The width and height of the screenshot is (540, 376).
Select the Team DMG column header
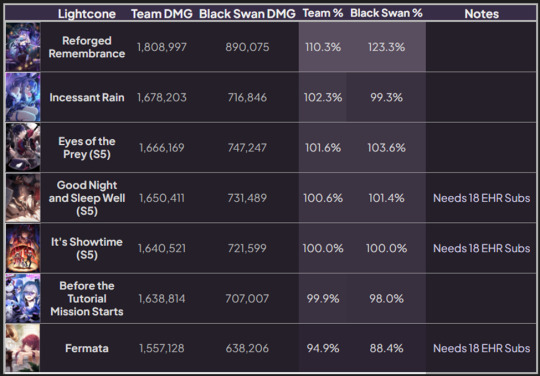click(162, 14)
